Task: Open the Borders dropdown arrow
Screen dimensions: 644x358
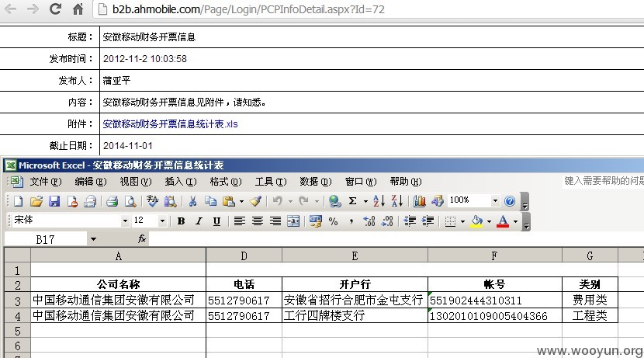Action: [x=462, y=221]
